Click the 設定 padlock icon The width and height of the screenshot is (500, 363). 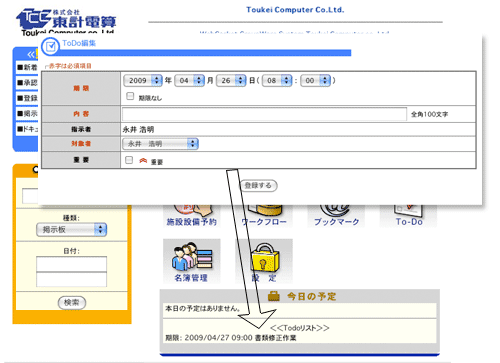click(x=264, y=261)
